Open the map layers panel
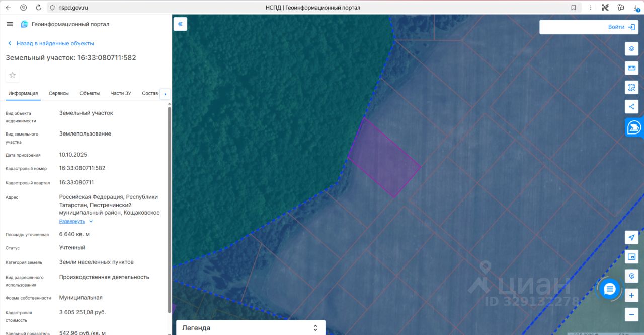Viewport: 644px width, 335px height. (x=631, y=49)
